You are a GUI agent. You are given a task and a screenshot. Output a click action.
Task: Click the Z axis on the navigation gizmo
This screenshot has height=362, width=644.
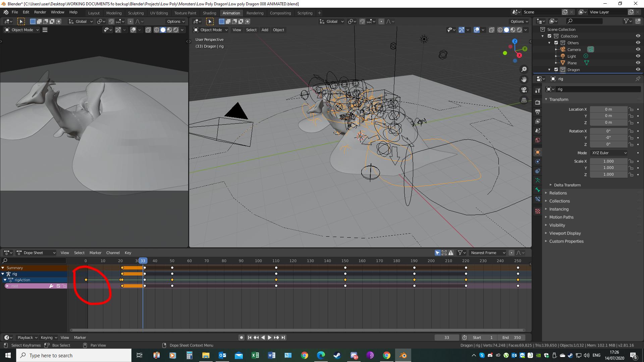click(515, 41)
